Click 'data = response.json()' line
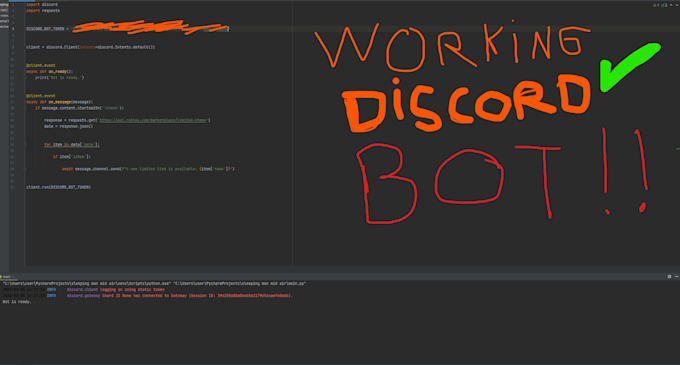The height and width of the screenshot is (365, 680). click(x=69, y=126)
